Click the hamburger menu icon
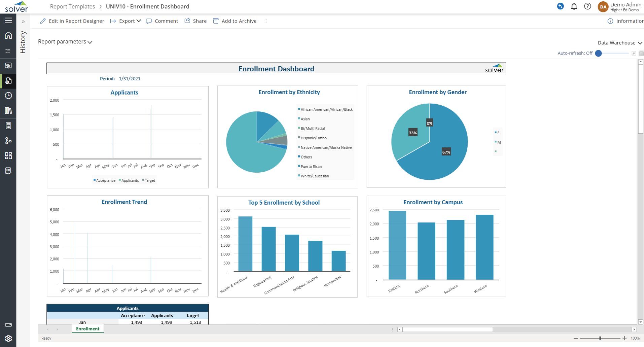The width and height of the screenshot is (644, 347). click(x=8, y=21)
